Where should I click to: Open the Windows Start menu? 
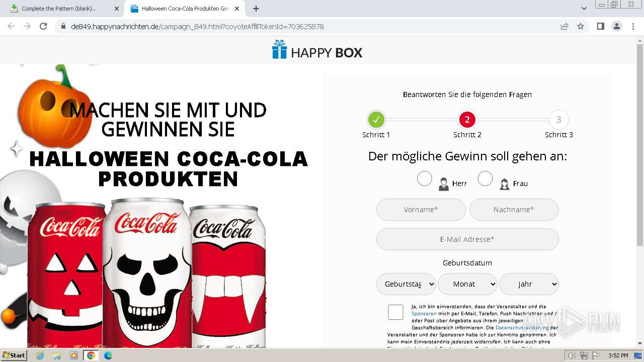click(x=14, y=355)
